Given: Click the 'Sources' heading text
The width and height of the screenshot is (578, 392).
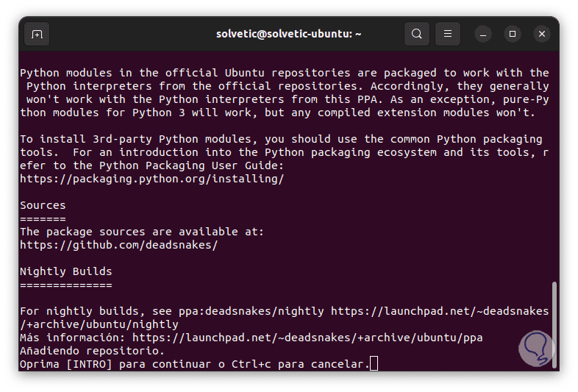Looking at the screenshot, I should (x=43, y=205).
